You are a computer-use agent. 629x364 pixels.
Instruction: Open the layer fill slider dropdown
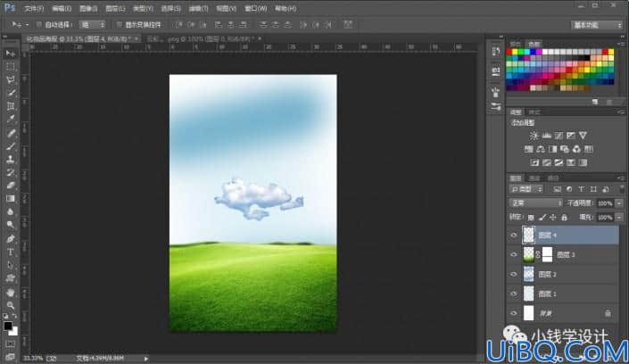click(619, 217)
